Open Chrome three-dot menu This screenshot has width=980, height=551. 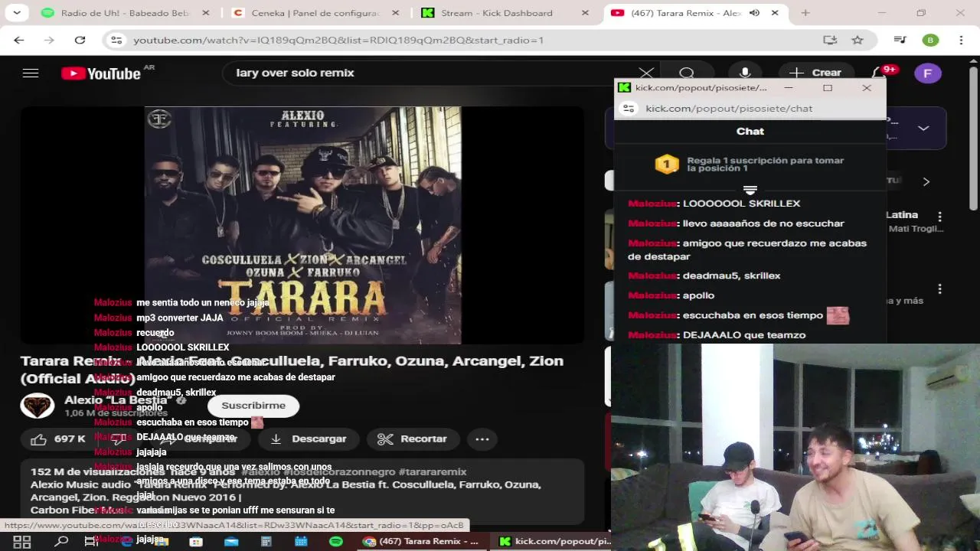tap(961, 40)
